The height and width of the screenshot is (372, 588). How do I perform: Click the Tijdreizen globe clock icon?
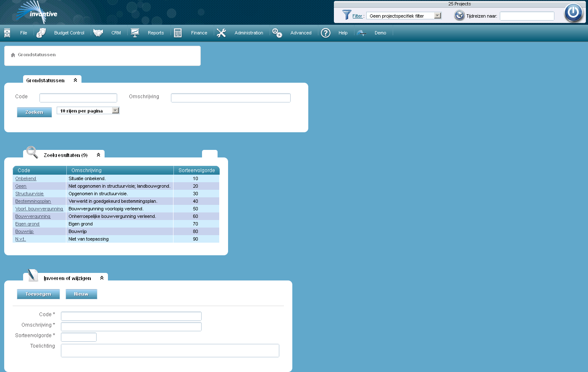tap(459, 16)
